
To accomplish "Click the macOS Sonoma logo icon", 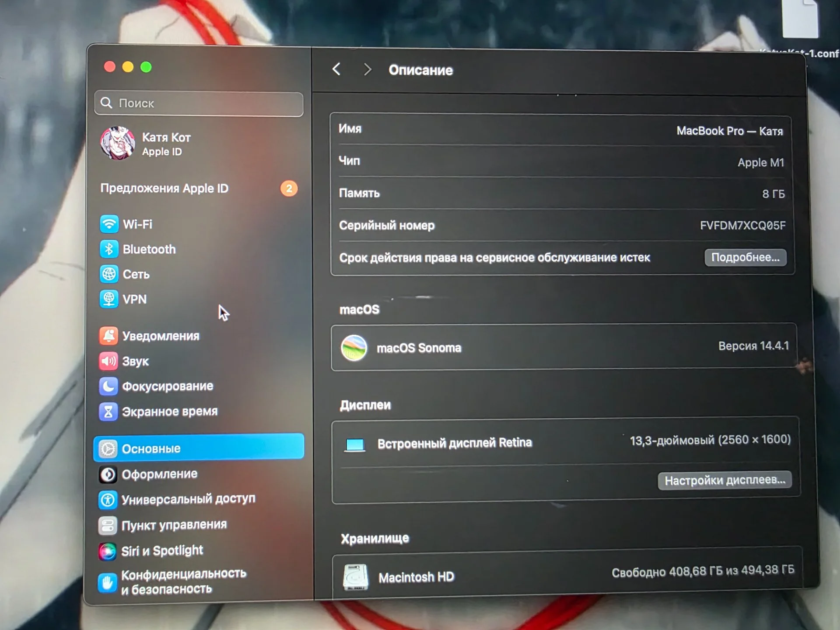I will (x=354, y=348).
